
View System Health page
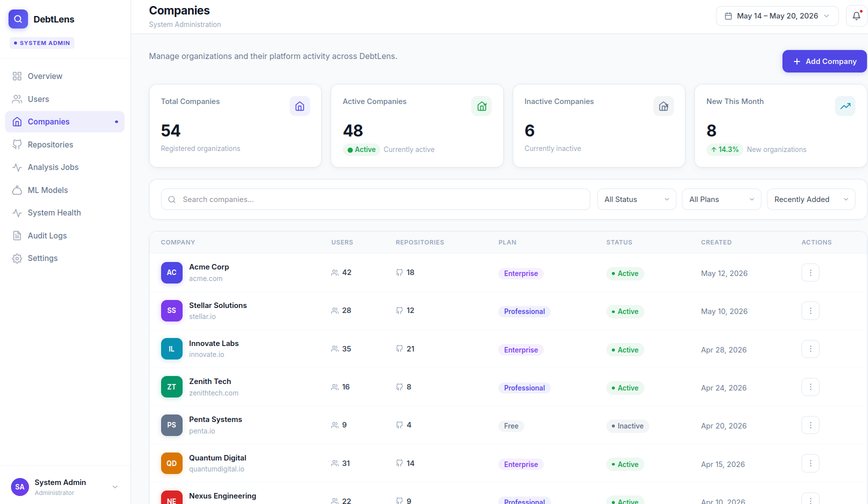coord(65,212)
